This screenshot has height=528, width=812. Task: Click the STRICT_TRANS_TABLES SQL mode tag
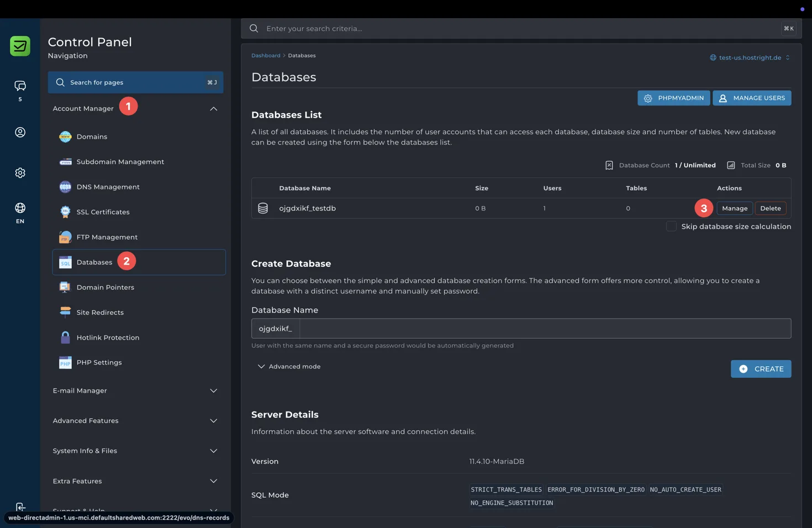pos(506,489)
